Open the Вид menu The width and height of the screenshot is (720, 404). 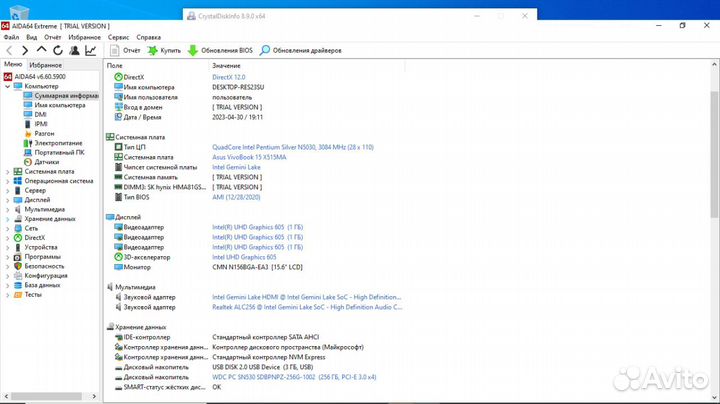(32, 37)
